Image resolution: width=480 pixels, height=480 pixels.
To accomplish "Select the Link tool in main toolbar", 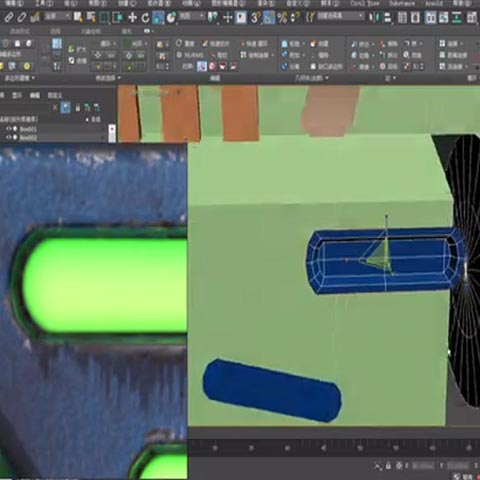I will (x=9, y=17).
